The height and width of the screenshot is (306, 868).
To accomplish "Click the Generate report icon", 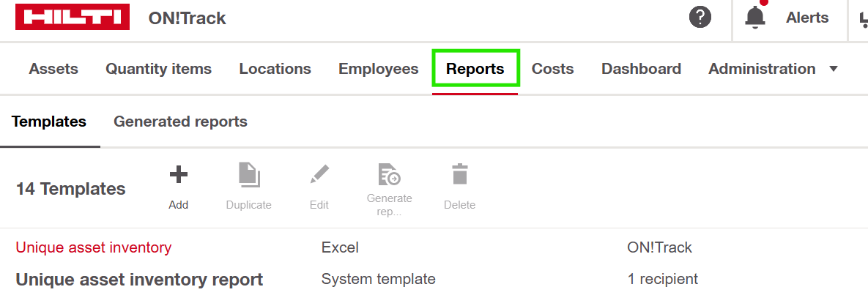I will [389, 175].
